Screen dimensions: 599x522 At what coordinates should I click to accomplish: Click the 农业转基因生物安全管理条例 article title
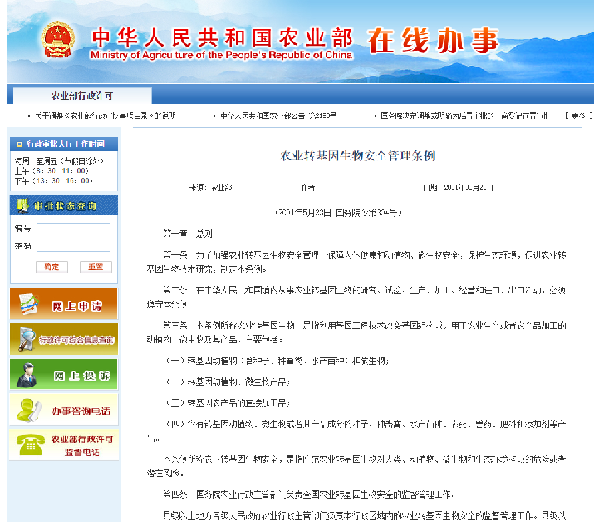(358, 156)
